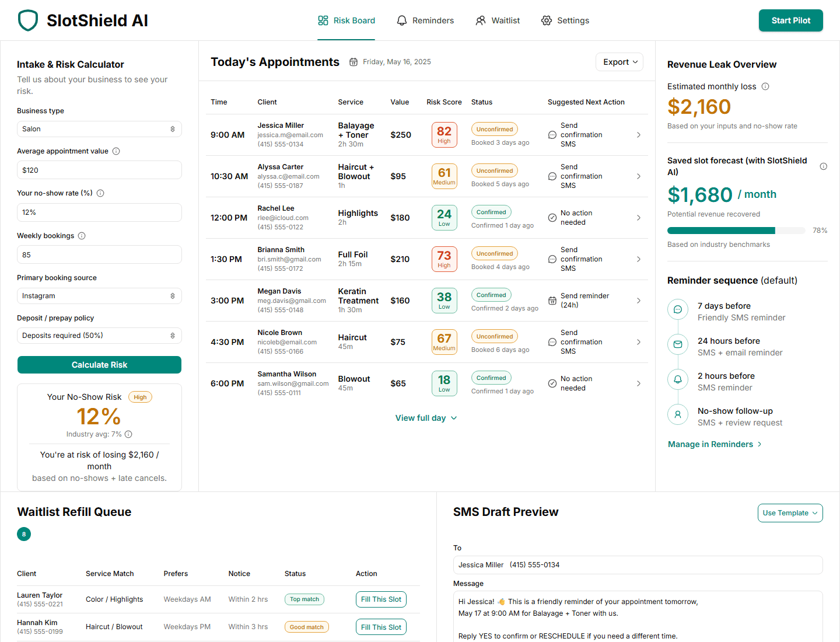Expand Megan Davis appointment row chevron
The height and width of the screenshot is (642, 840).
coord(639,301)
